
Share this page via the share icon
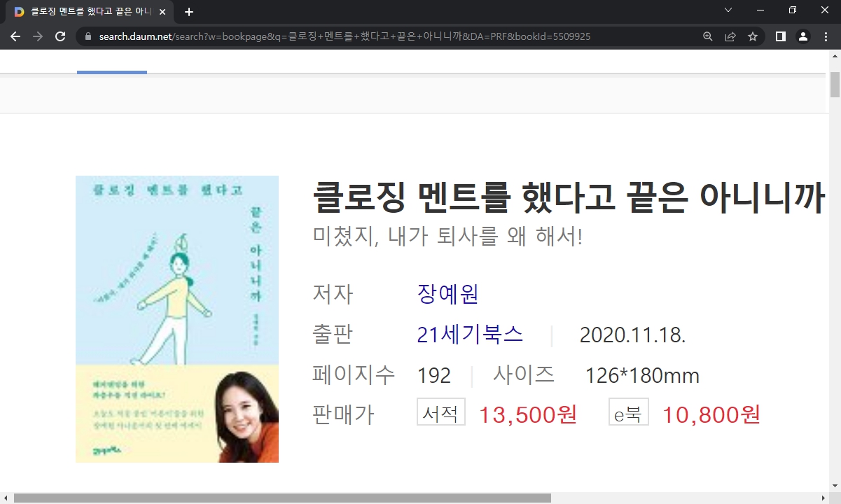(730, 36)
